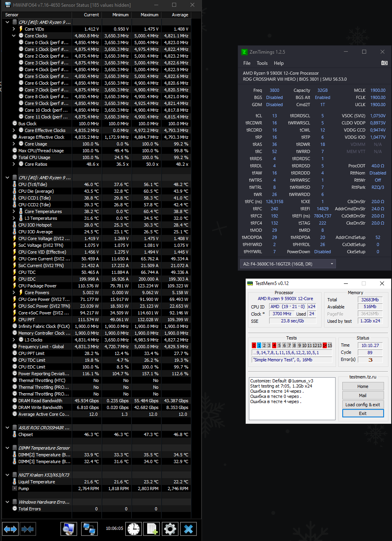Screen dimensions: 392x541
Task: Click fan icon beside Pump row
Action: (x=15, y=489)
